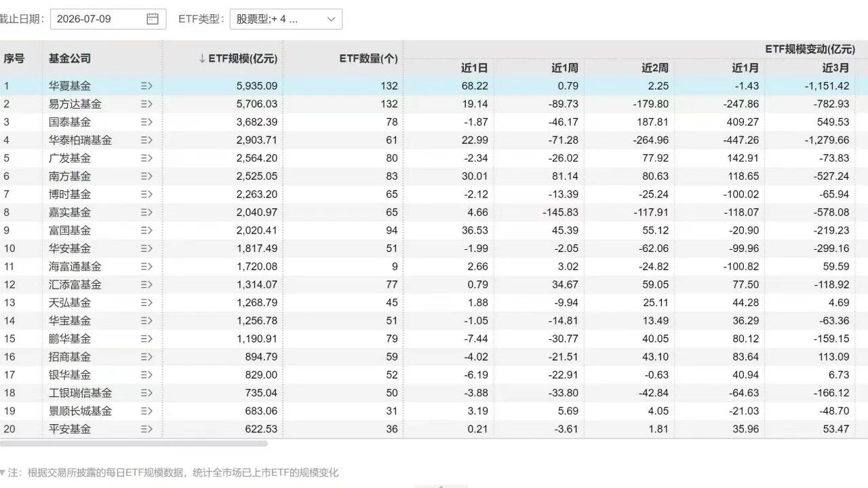868x488 pixels.
Task: Select 工银瑞信基金 company name
Action: pos(80,393)
